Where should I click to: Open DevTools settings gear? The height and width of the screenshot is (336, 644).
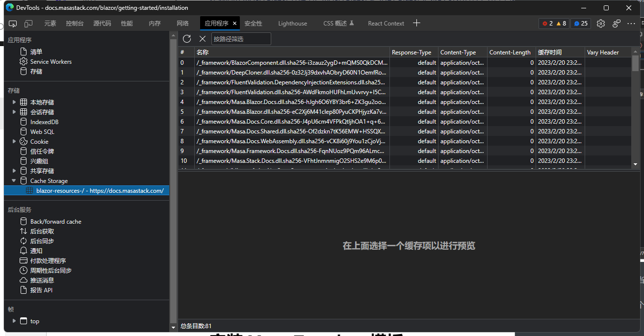pyautogui.click(x=601, y=23)
